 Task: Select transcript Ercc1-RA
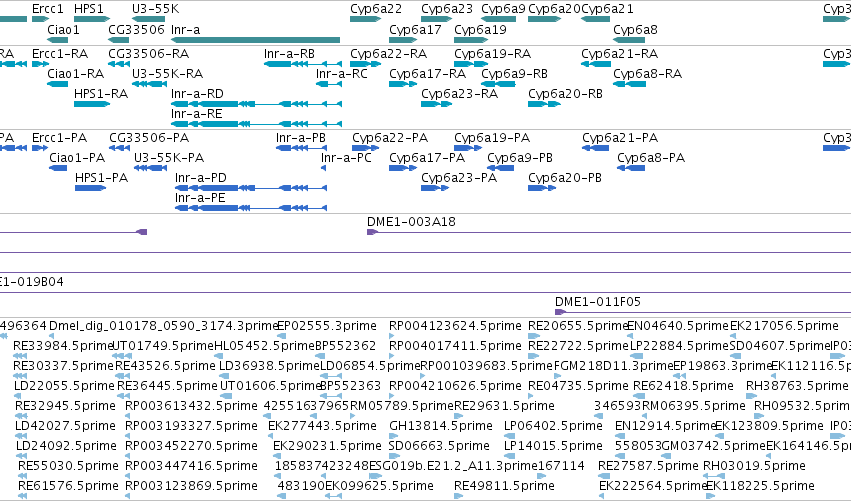[x=60, y=53]
